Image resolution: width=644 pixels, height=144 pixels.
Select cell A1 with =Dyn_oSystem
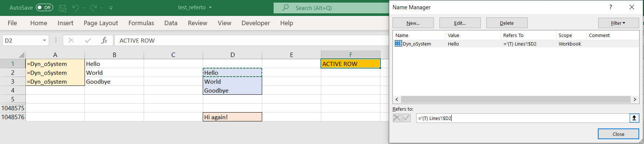[55, 64]
